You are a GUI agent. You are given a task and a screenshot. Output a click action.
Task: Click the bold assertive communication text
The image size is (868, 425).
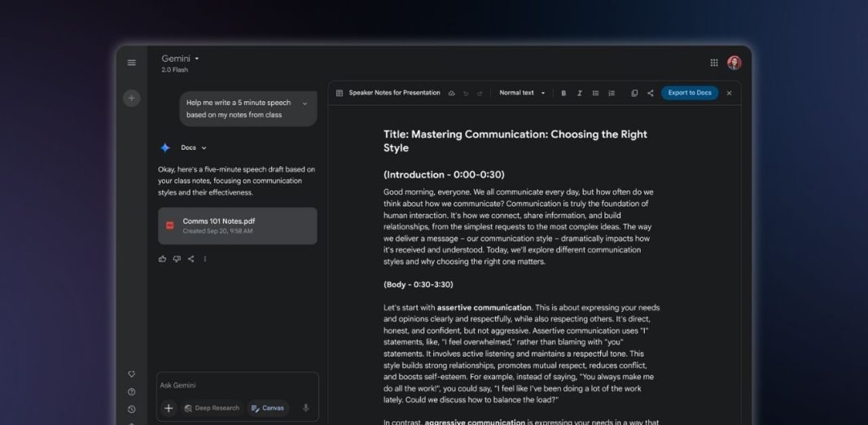click(x=484, y=308)
